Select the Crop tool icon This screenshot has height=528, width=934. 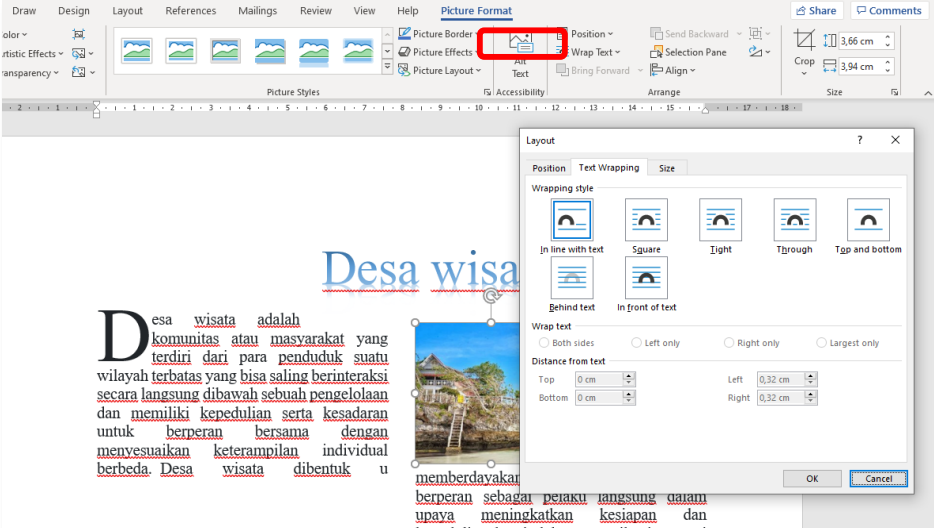(804, 41)
